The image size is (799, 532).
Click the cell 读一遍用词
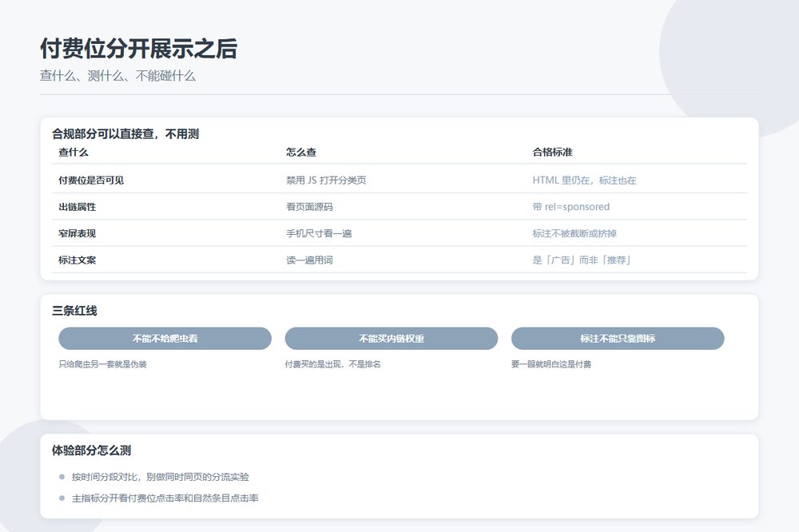pyautogui.click(x=309, y=260)
